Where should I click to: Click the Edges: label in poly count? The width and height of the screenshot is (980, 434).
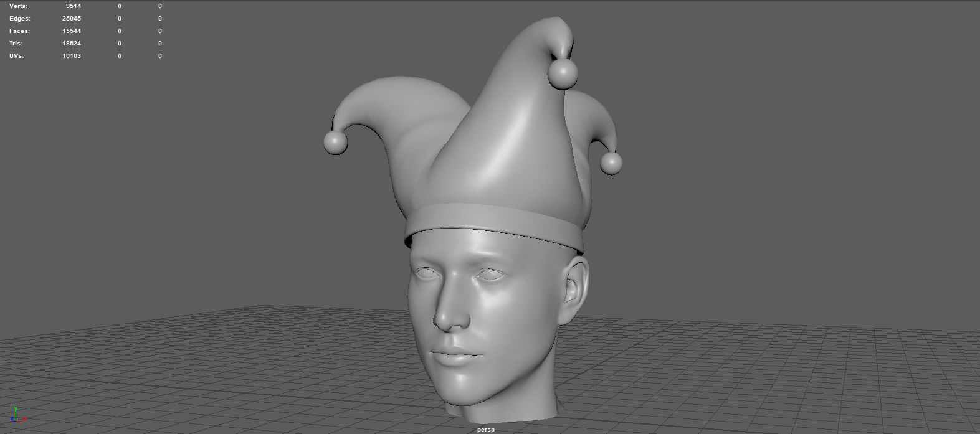point(19,18)
